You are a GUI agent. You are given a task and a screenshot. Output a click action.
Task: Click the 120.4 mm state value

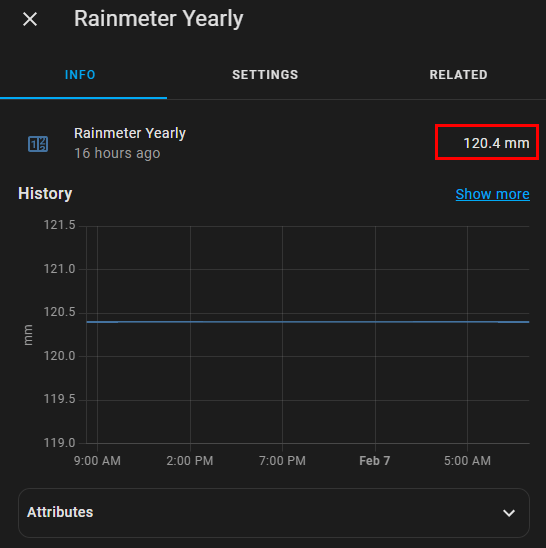pyautogui.click(x=496, y=143)
